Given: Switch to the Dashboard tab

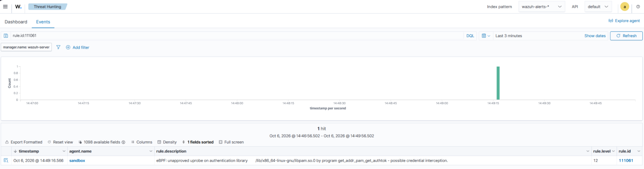Looking at the screenshot, I should pos(16,22).
